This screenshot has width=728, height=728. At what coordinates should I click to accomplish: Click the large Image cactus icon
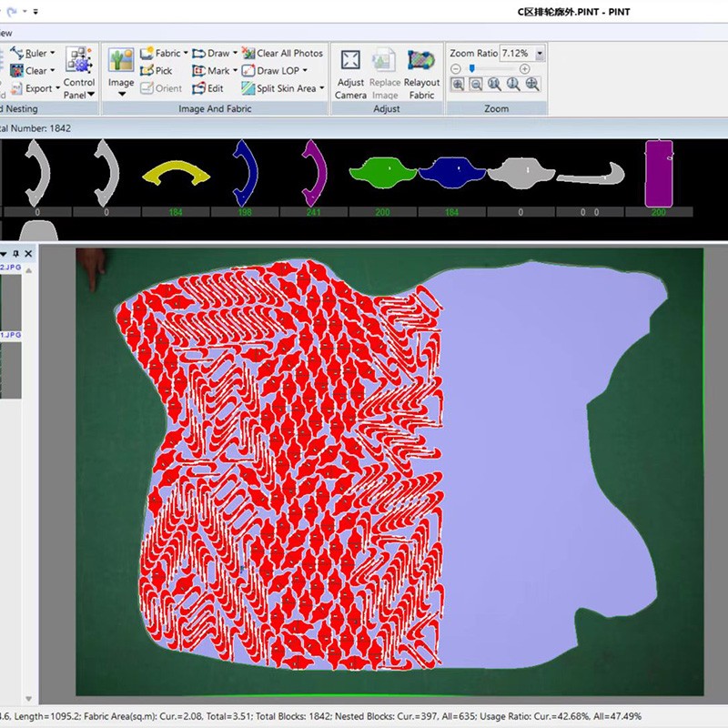pos(121,60)
